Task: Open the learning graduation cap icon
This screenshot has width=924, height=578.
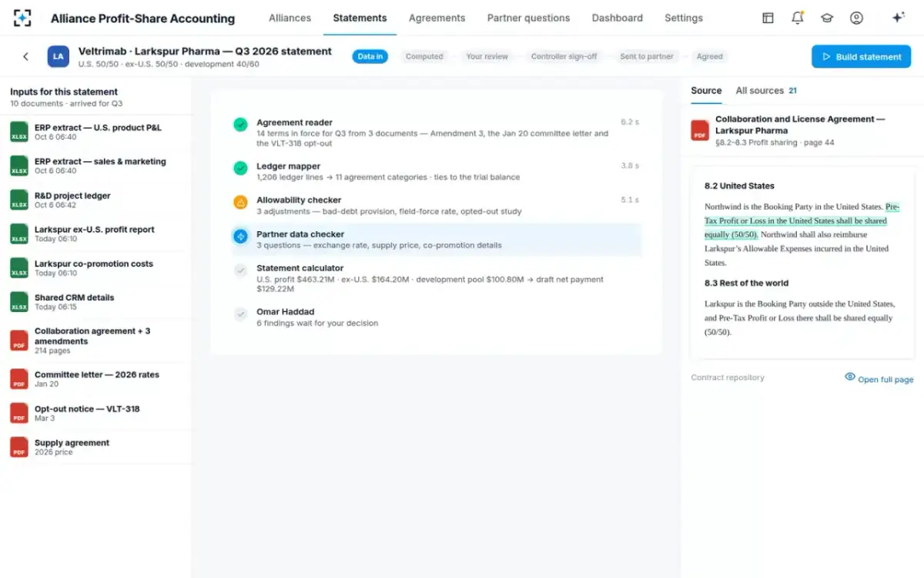Action: coord(827,18)
